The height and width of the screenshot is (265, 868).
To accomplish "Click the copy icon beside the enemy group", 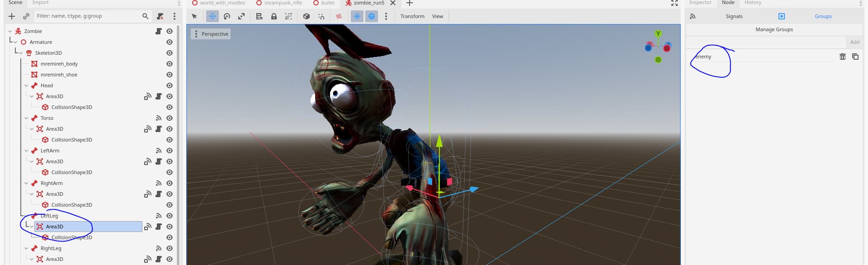I will point(855,57).
